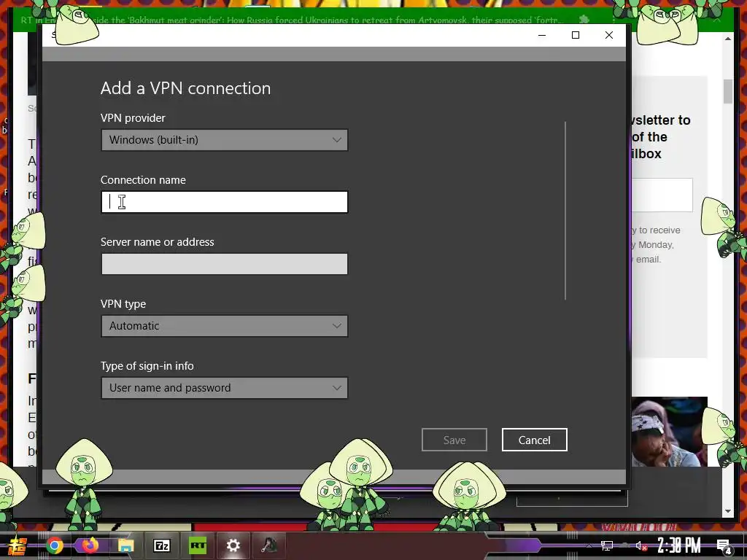Click the Server name or address field
This screenshot has width=747, height=560.
coord(225,264)
